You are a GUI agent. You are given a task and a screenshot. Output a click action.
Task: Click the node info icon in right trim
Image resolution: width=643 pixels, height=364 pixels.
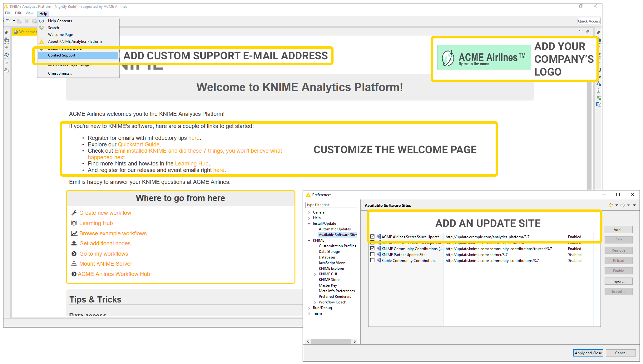click(x=598, y=84)
